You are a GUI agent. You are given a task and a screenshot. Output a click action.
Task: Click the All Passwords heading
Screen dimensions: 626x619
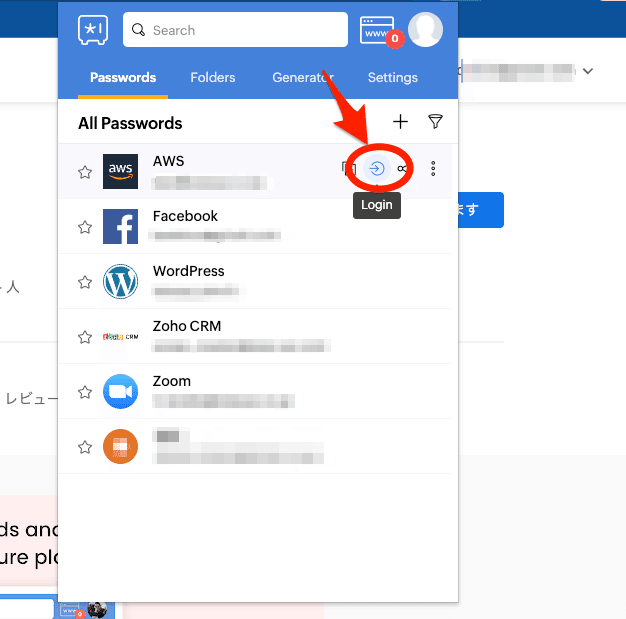(x=130, y=123)
